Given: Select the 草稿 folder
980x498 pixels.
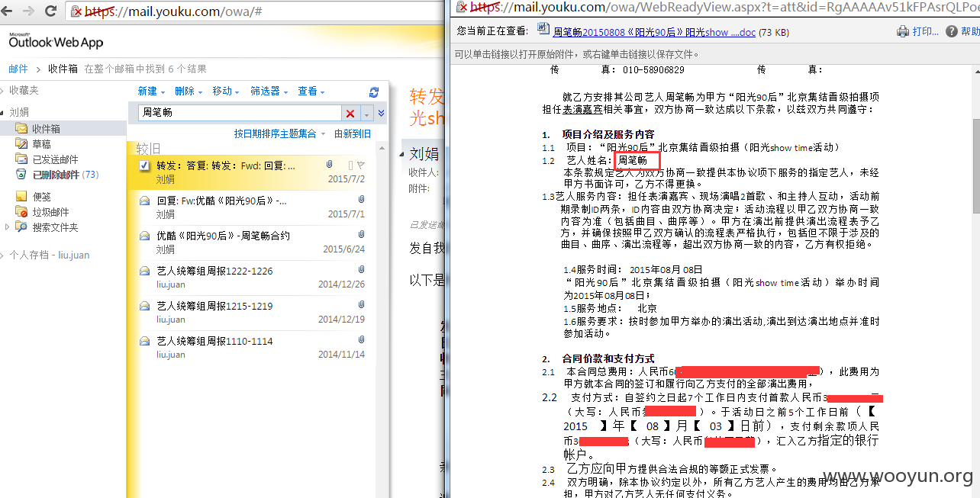Looking at the screenshot, I should point(41,144).
